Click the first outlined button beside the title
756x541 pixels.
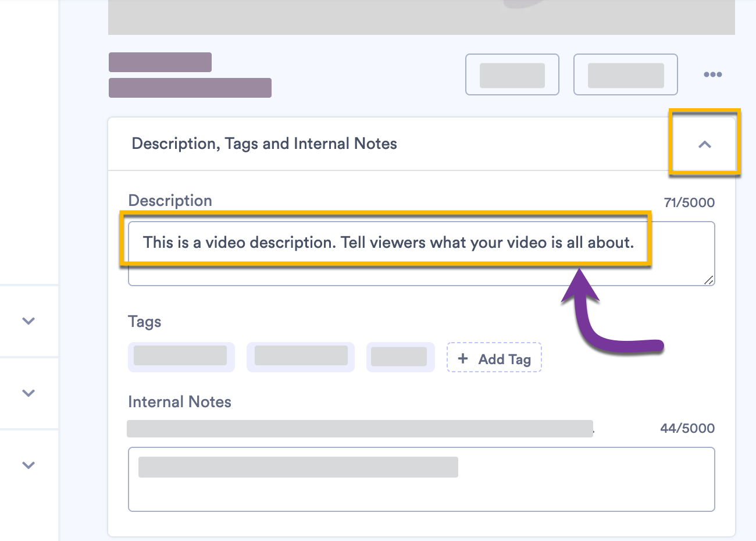[512, 74]
